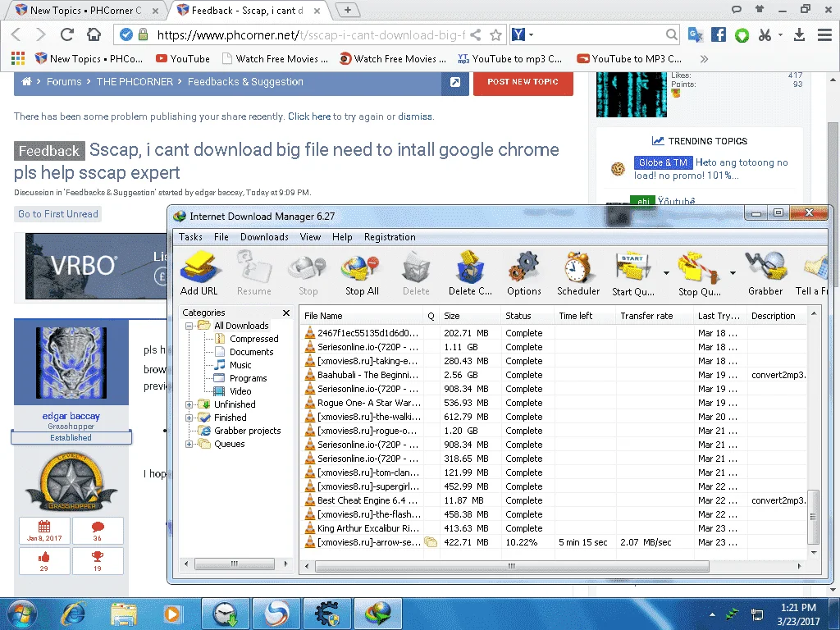Open the Registration menu in IDM
840x630 pixels.
tap(390, 237)
